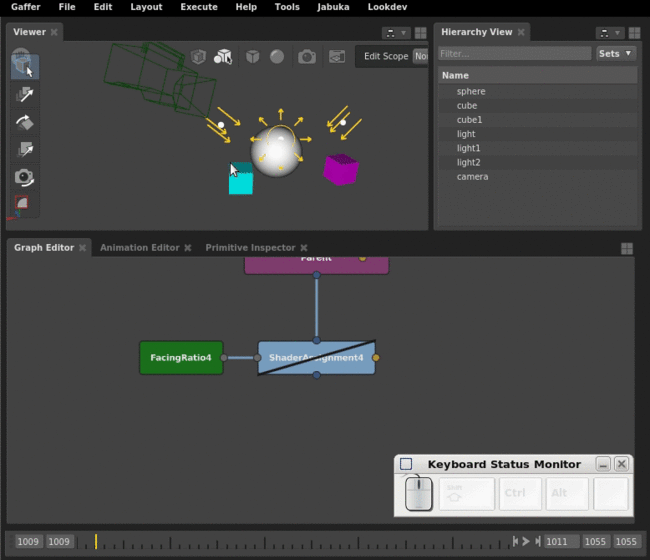Select the Translate tool
Screen dimensions: 650x560
point(24,95)
